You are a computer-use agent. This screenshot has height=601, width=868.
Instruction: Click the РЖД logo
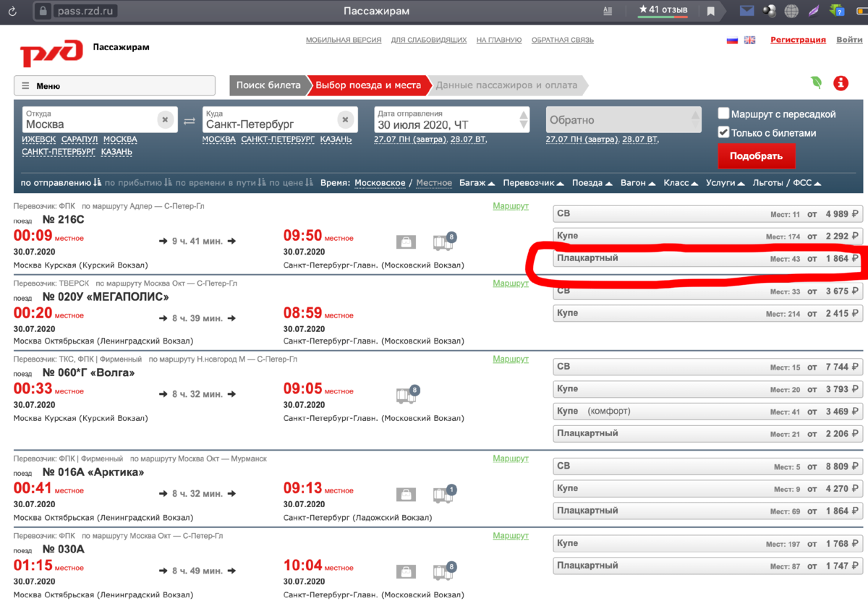pos(51,53)
